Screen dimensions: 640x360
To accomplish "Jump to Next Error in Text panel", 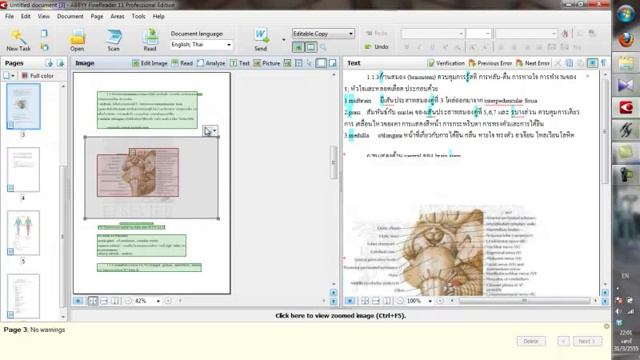I will point(533,63).
